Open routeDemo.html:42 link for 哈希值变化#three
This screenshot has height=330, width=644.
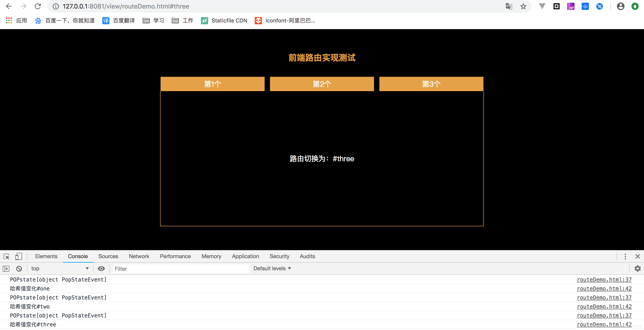[604, 325]
